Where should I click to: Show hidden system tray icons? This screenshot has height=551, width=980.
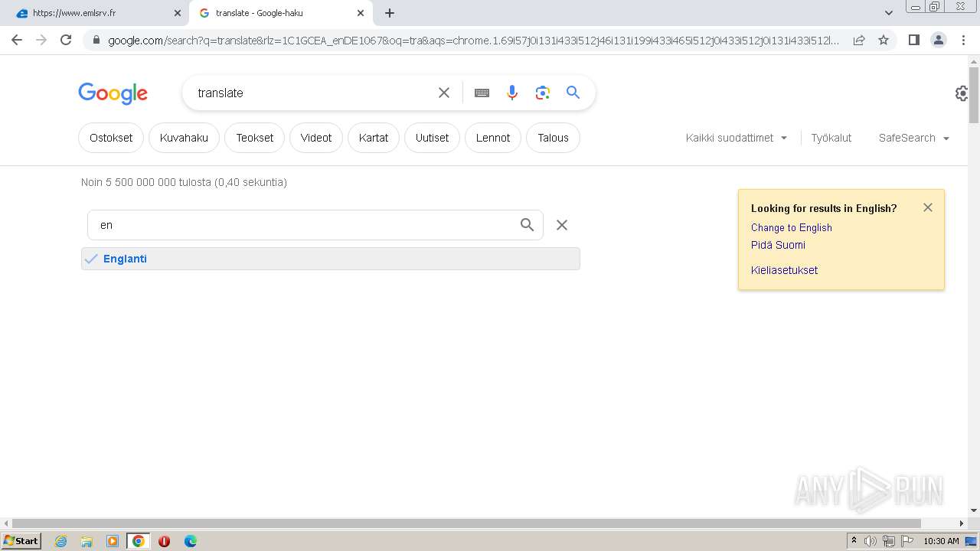(854, 541)
